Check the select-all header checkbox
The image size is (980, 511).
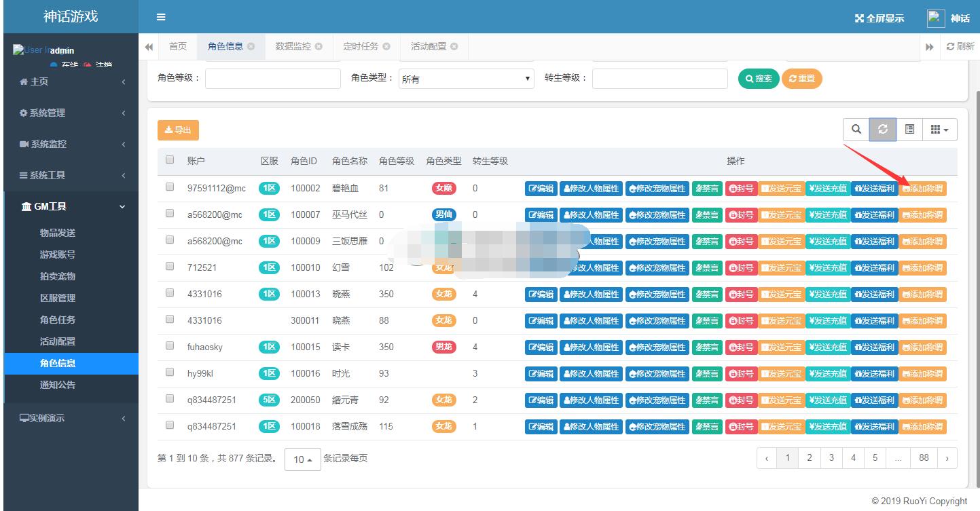pos(170,160)
